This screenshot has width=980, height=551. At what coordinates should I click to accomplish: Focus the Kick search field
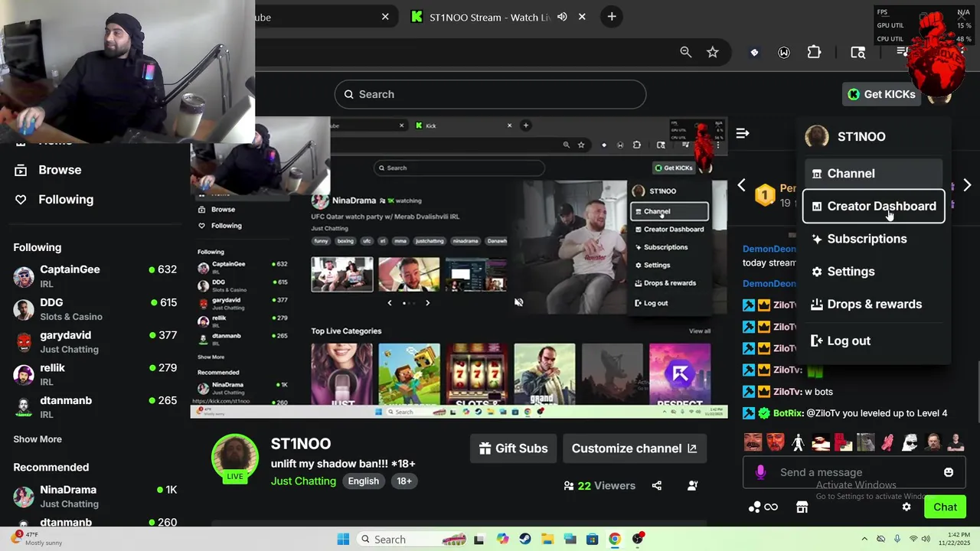pyautogui.click(x=490, y=94)
